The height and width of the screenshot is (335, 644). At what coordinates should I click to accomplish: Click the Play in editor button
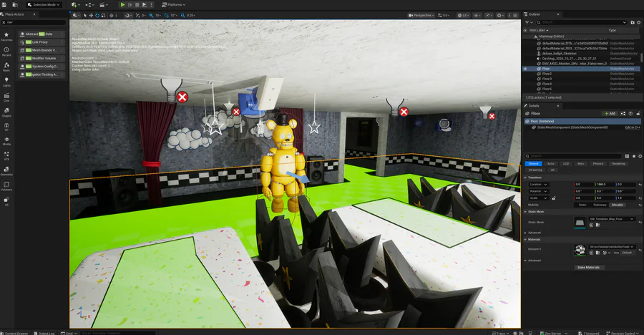tap(122, 4)
